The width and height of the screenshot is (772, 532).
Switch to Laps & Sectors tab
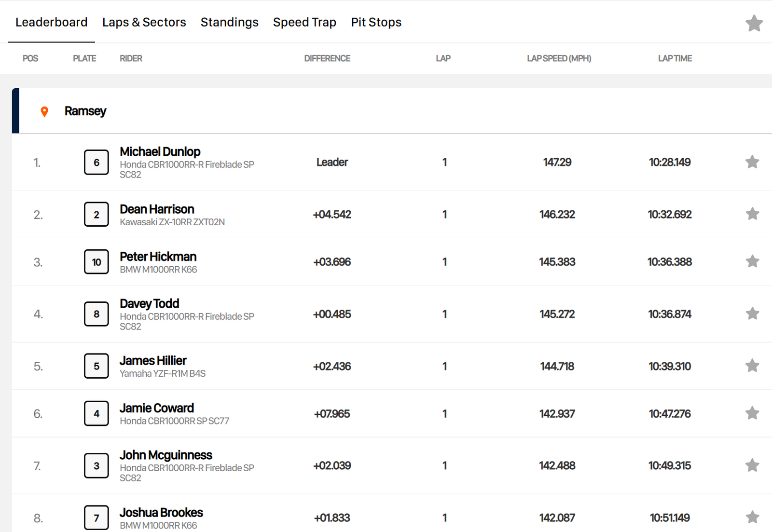click(x=144, y=22)
